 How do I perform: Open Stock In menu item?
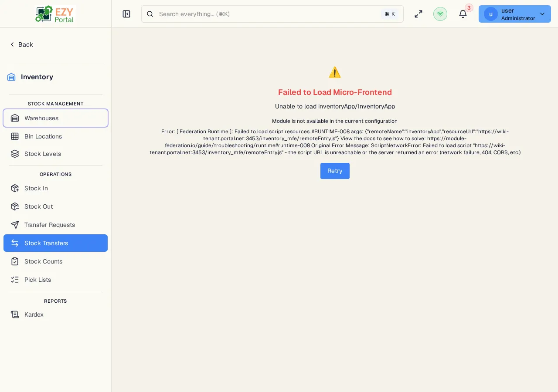[55, 188]
